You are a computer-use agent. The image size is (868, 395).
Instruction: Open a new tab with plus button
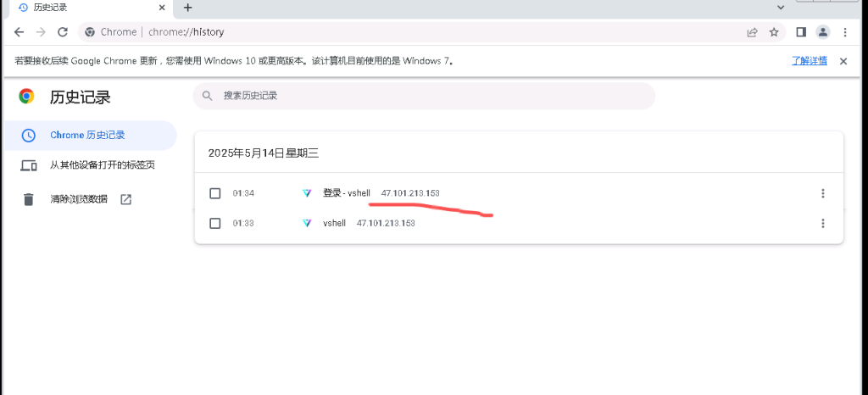pos(188,8)
